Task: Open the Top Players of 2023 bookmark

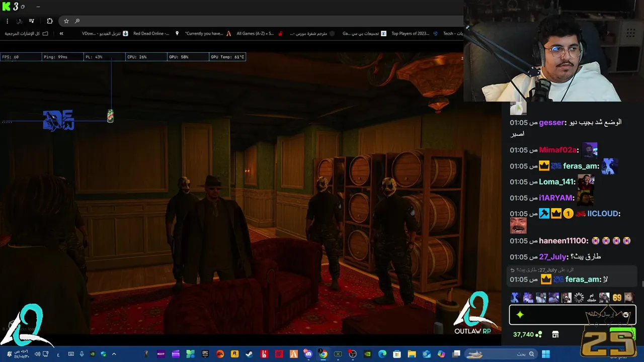Action: [x=415, y=34]
